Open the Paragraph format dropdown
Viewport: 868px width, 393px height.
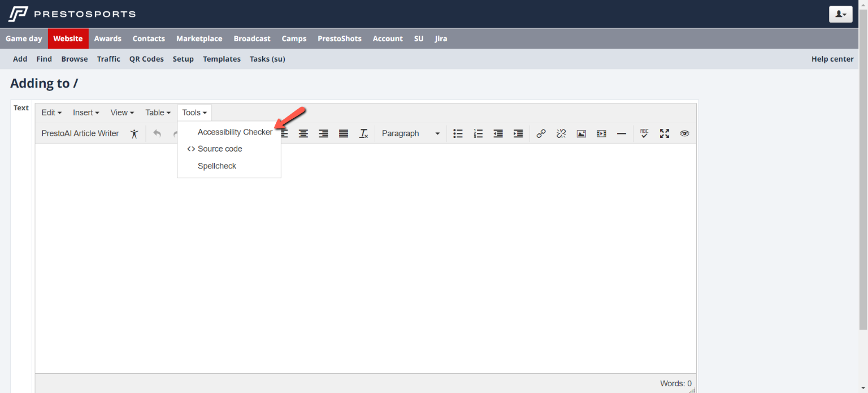tap(410, 134)
